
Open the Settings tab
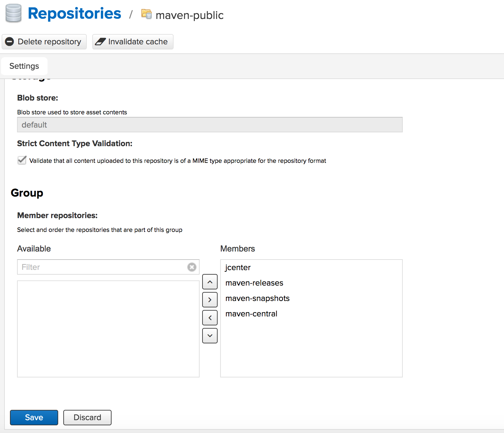pos(24,66)
